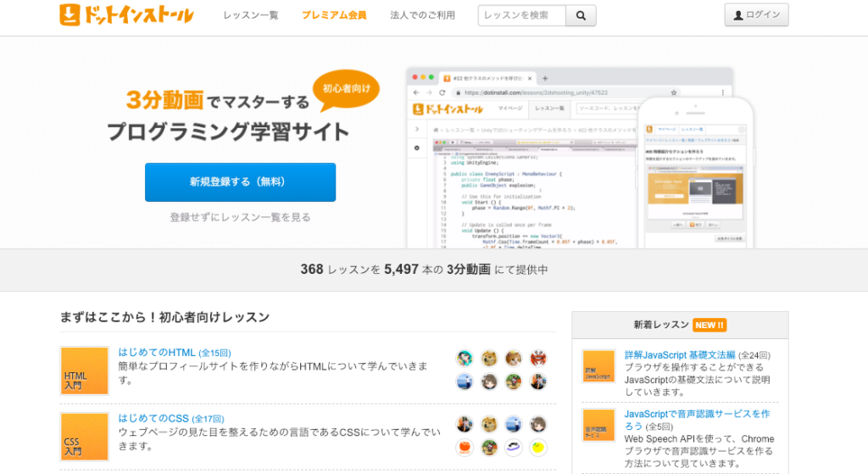Screen dimensions: 868x474
Task: Open the JavaScriptで音声認識サービスを作ろう link
Action: click(x=697, y=420)
